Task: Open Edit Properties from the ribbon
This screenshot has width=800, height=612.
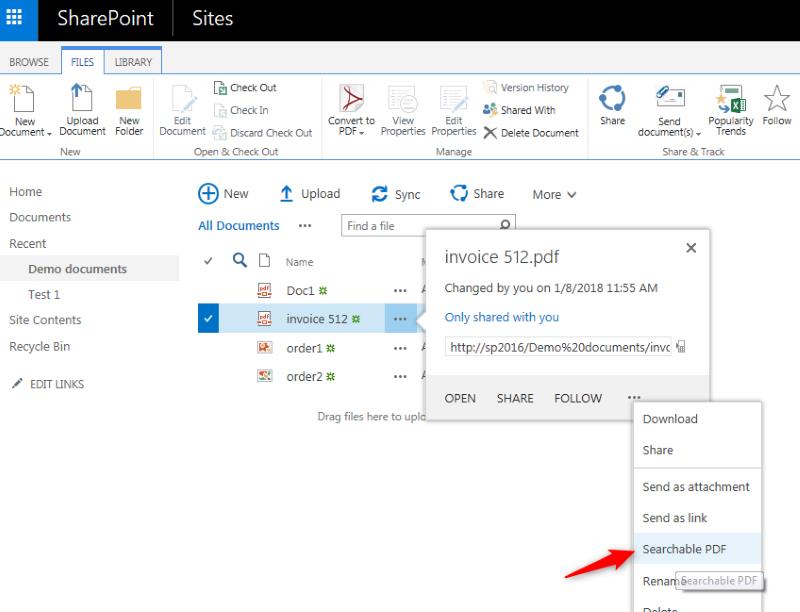Action: point(454,110)
